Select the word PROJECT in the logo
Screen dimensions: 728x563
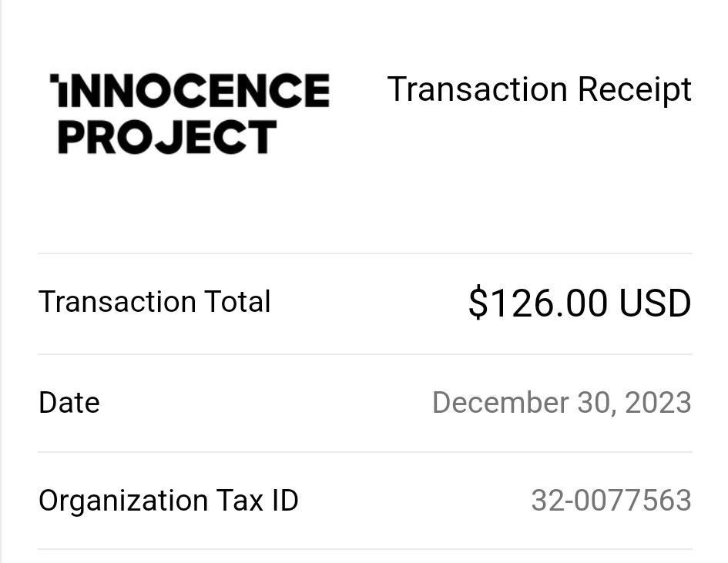pyautogui.click(x=168, y=137)
